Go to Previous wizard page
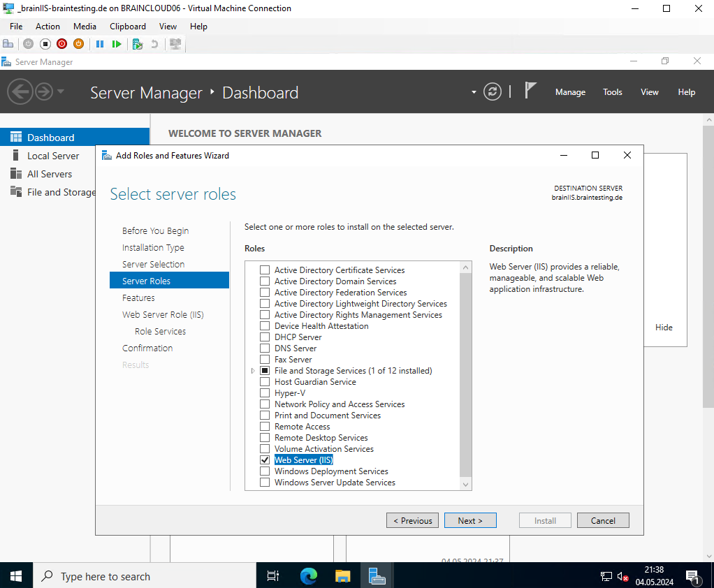This screenshot has height=588, width=714. coord(413,520)
